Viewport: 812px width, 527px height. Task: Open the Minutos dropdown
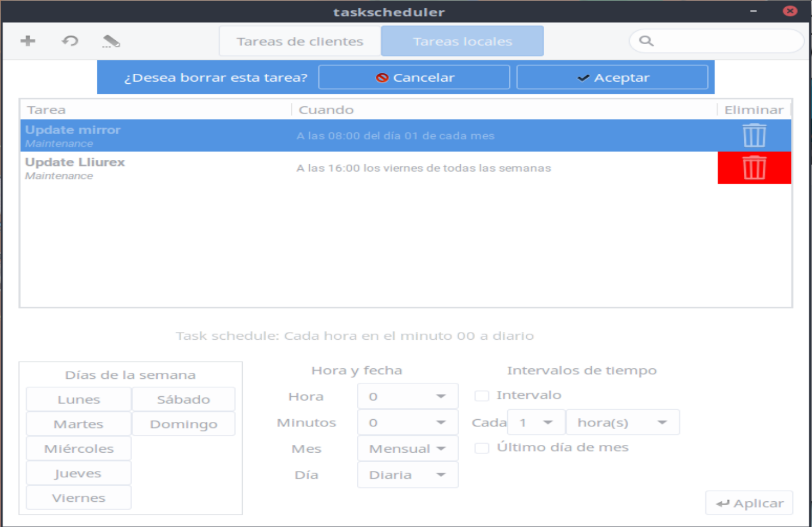click(408, 422)
